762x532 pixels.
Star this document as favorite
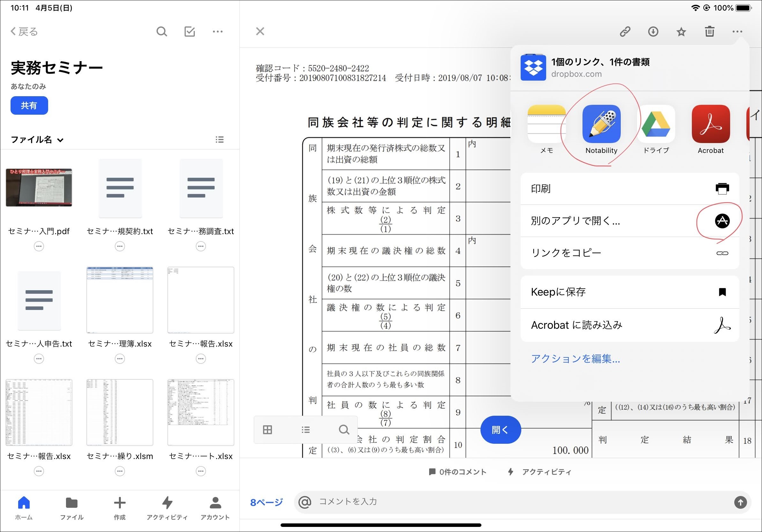(681, 32)
